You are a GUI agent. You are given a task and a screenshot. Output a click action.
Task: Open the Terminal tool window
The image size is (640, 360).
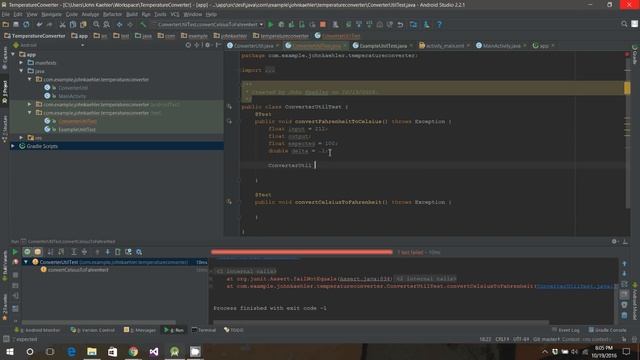(204, 330)
